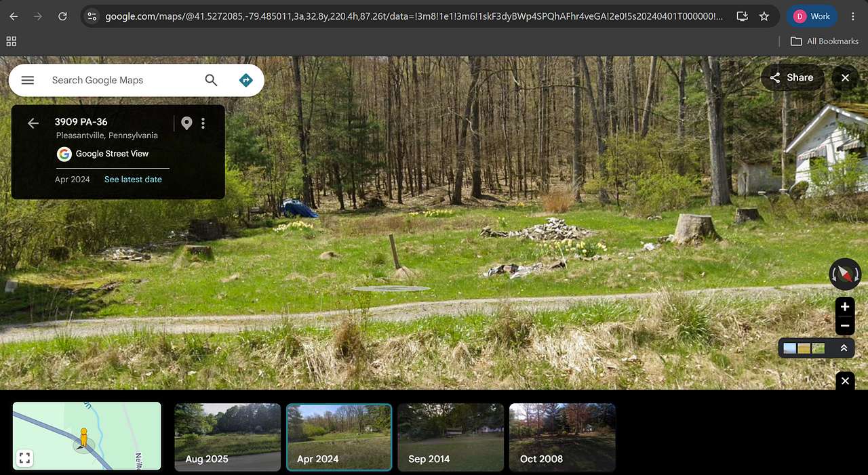Open the Google Maps hamburger menu

point(28,80)
